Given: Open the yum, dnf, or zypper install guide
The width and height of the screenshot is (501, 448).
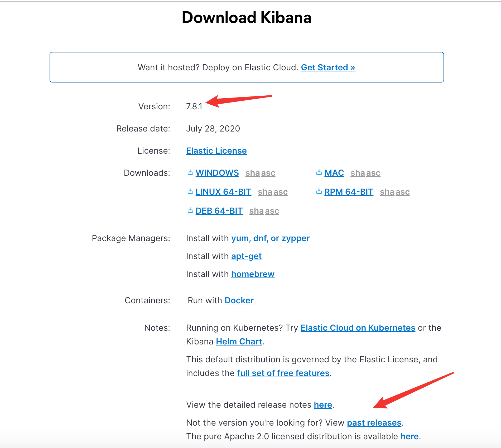Looking at the screenshot, I should tap(270, 238).
